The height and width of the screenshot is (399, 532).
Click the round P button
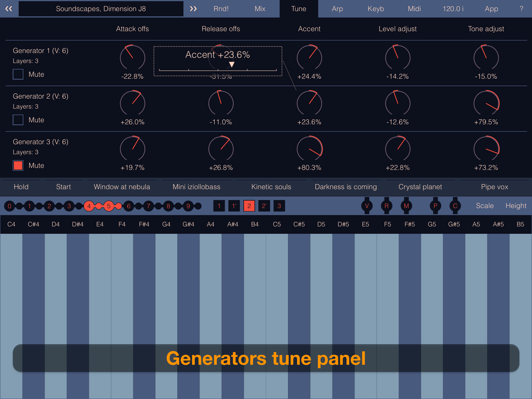click(435, 206)
